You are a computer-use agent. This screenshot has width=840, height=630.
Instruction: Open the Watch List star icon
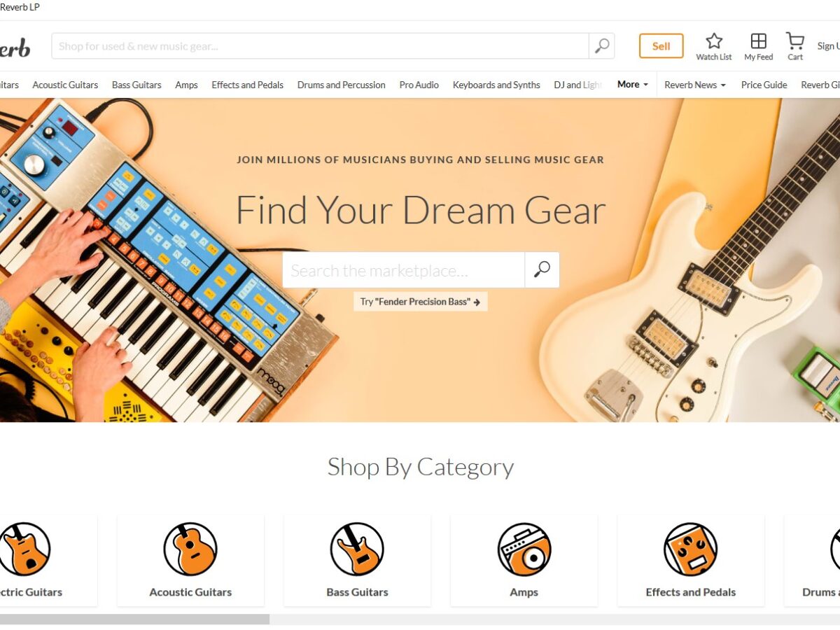(713, 41)
